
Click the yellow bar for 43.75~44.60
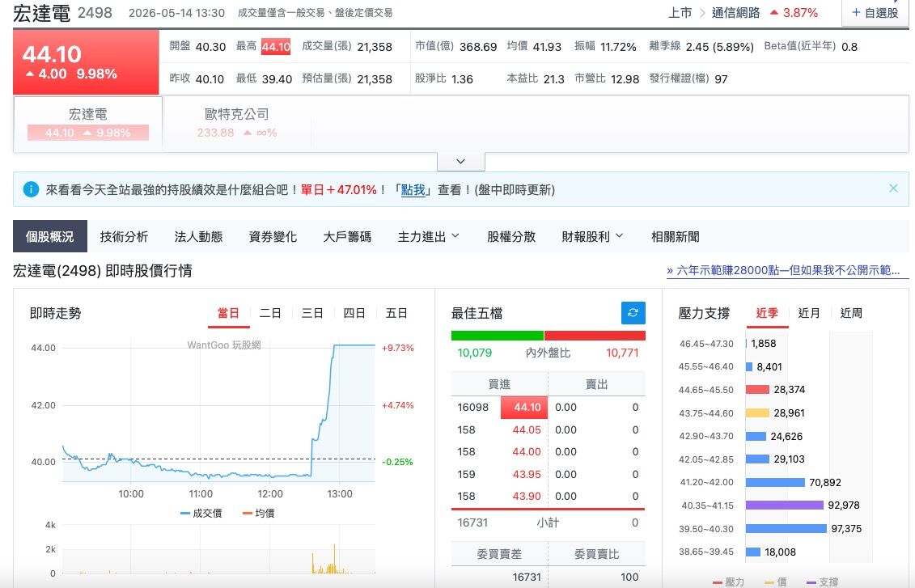pos(757,413)
